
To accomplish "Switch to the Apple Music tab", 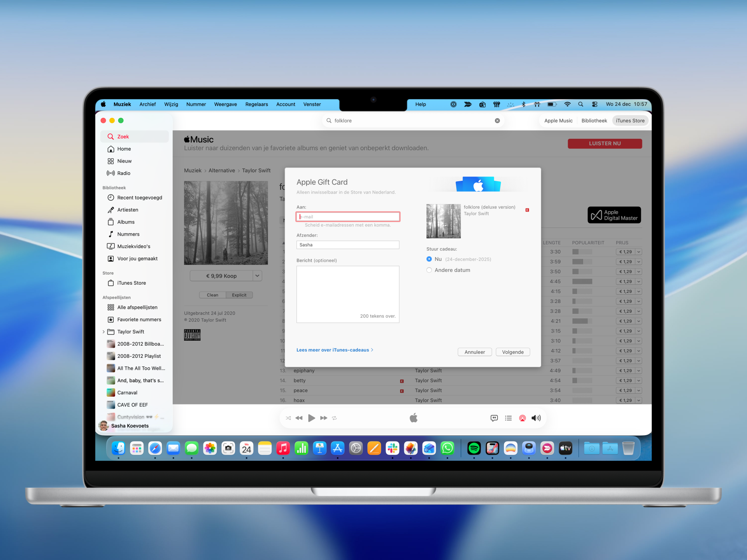I will pyautogui.click(x=558, y=121).
